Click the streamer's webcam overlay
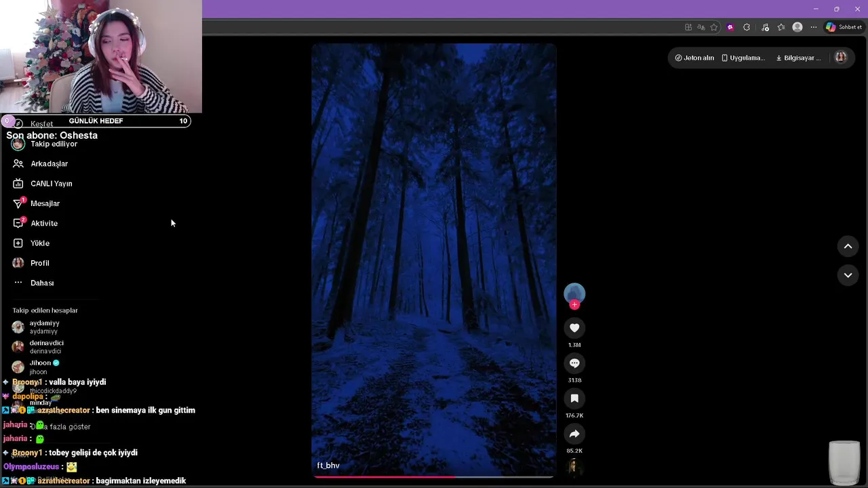 coord(101,56)
